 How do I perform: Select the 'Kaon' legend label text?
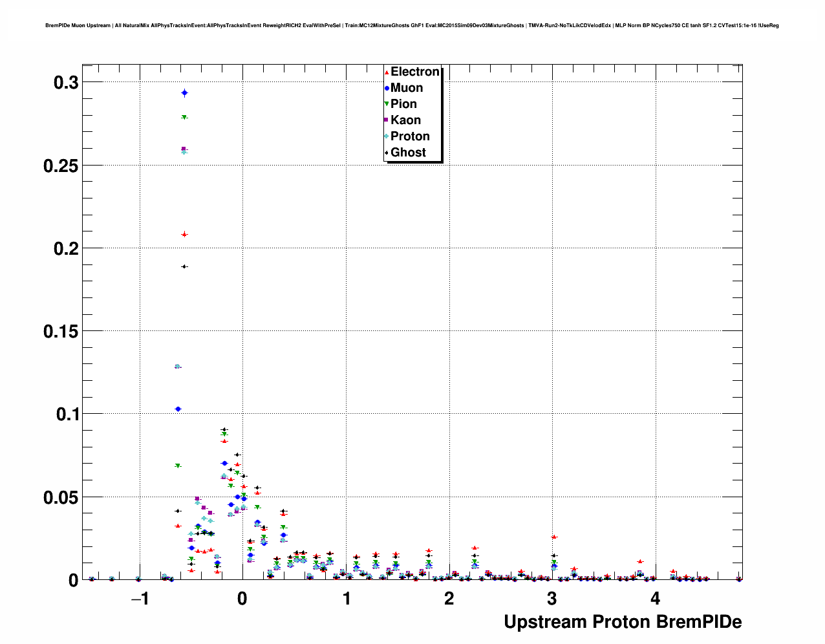pos(405,120)
